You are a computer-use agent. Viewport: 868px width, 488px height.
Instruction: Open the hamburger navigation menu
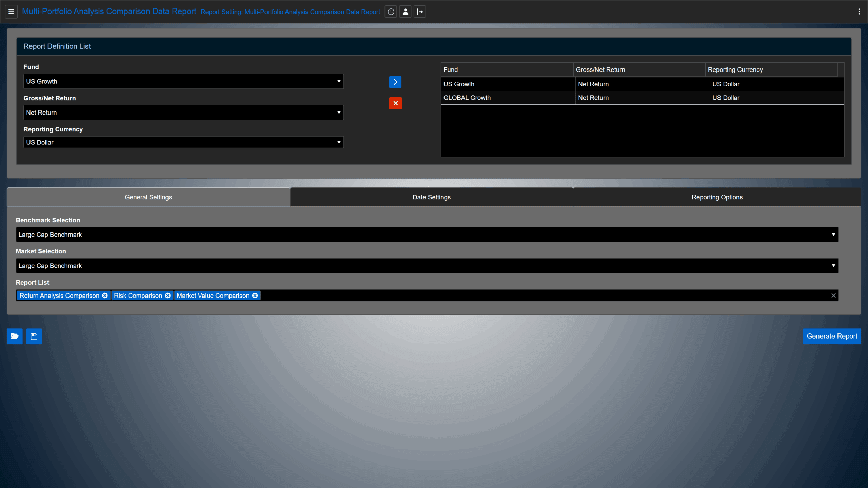11,12
